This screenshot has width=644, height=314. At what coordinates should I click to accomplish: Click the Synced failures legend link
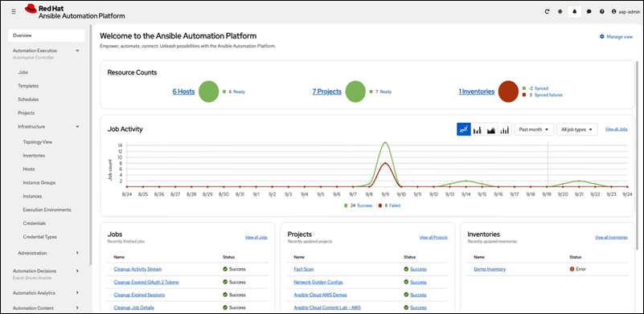coord(548,95)
